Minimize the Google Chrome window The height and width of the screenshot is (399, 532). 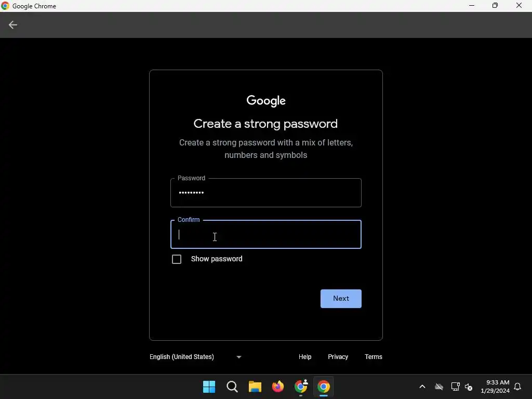[472, 6]
